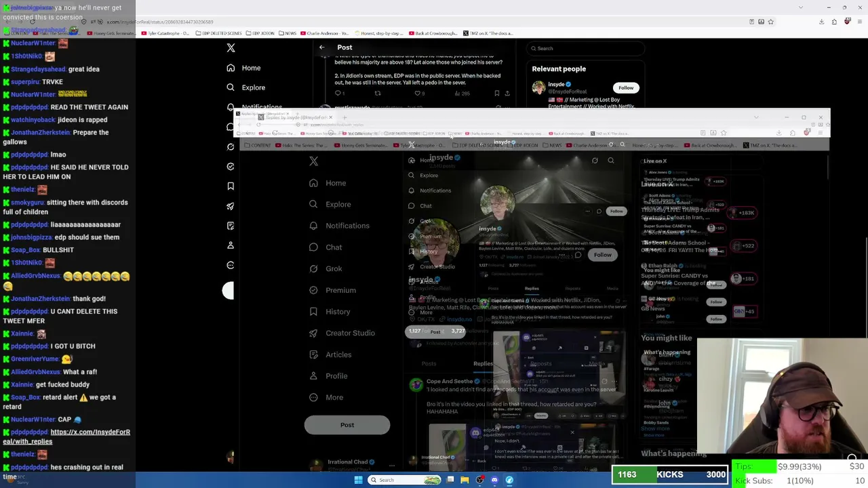Open Notifications in the front window sidebar
This screenshot has width=868, height=488.
pyautogui.click(x=339, y=226)
